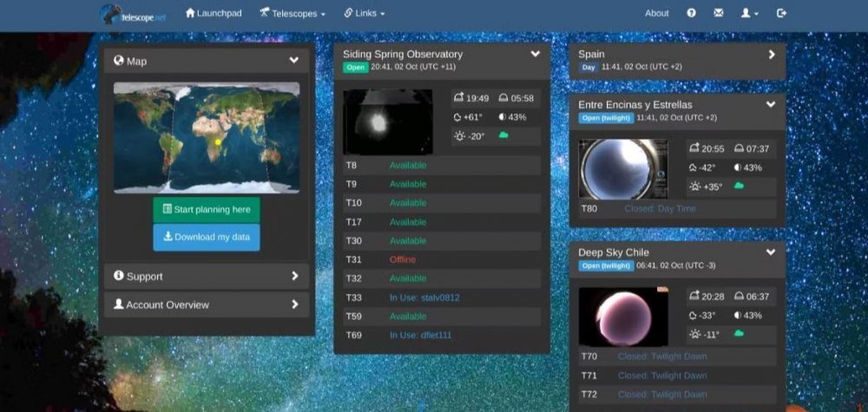Open the Telescopes dropdown menu

pos(293,13)
